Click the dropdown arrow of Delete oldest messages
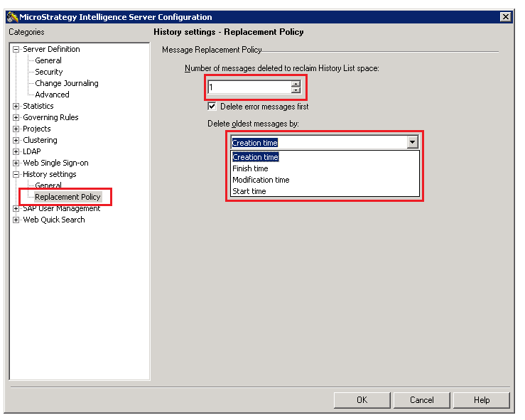Screen dimensions: 525x420 (412, 142)
